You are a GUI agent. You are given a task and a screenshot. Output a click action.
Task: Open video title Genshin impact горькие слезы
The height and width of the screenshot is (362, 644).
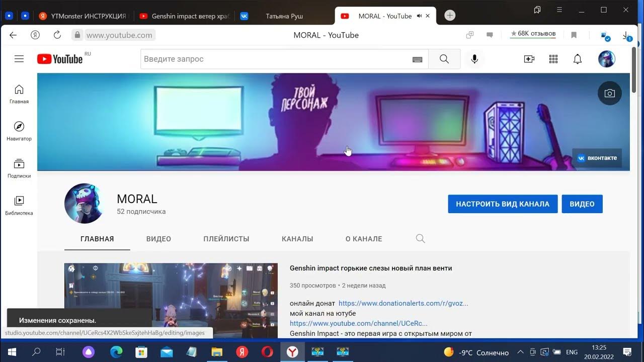[371, 268]
